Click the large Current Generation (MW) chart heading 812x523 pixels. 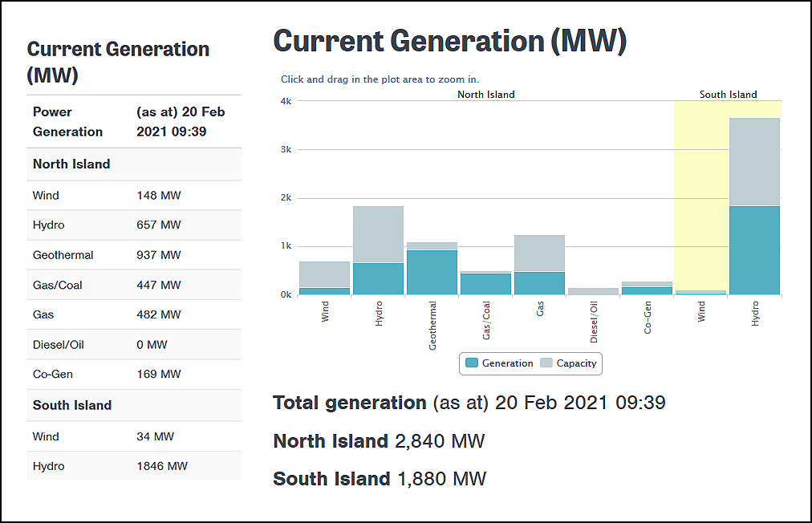[x=449, y=42]
